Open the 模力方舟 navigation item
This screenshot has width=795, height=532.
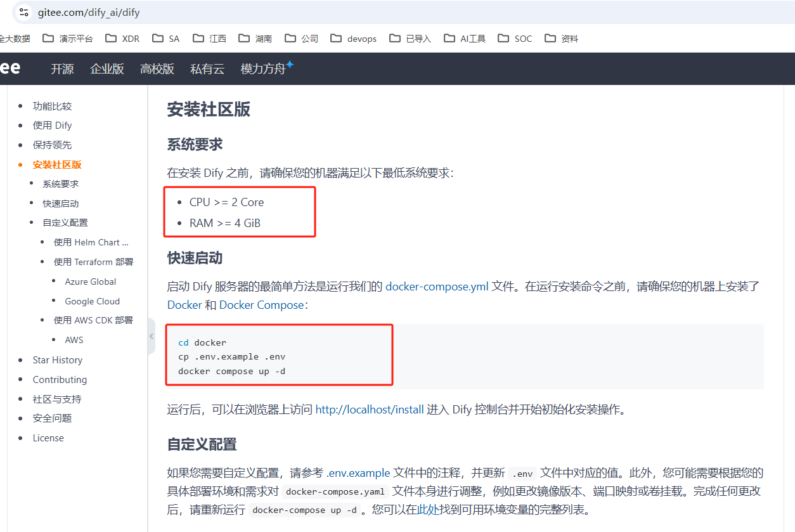(x=264, y=69)
